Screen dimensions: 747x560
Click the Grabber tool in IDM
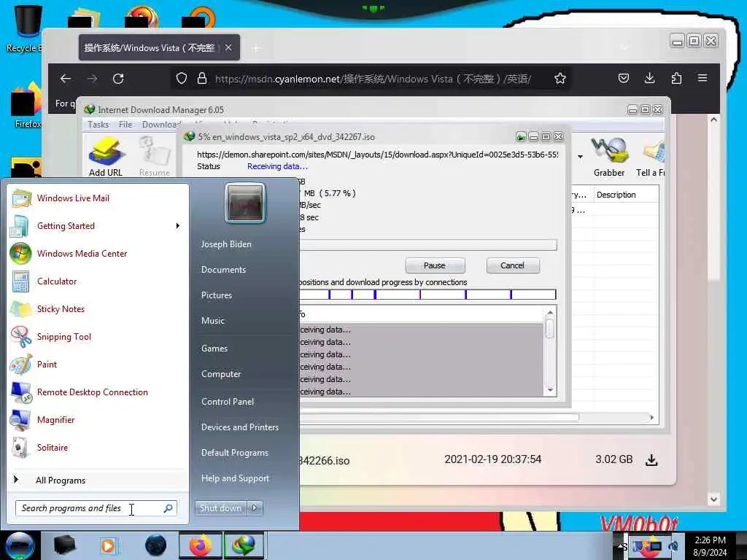tap(609, 157)
